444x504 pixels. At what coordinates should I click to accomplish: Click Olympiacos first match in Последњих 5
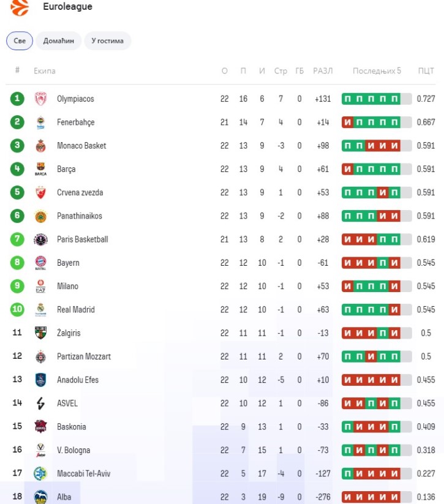click(x=347, y=99)
